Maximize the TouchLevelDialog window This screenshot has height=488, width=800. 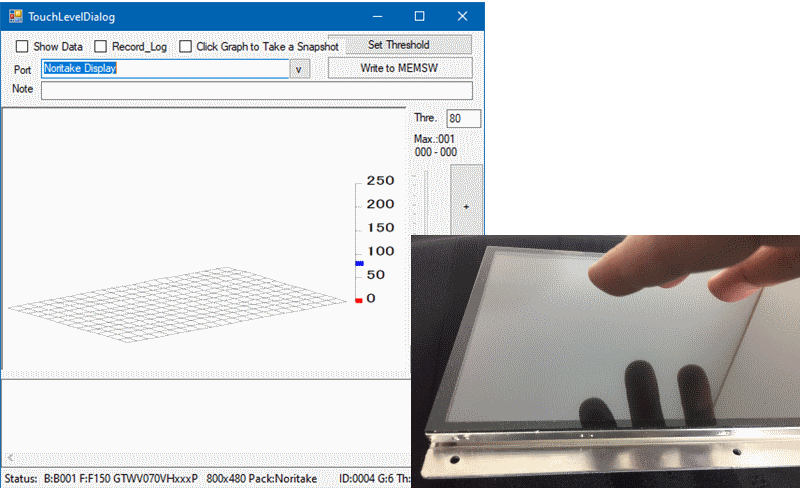click(419, 16)
